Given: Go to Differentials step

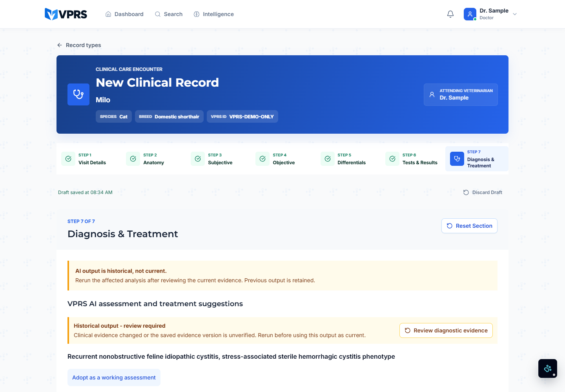Looking at the screenshot, I should (347, 159).
